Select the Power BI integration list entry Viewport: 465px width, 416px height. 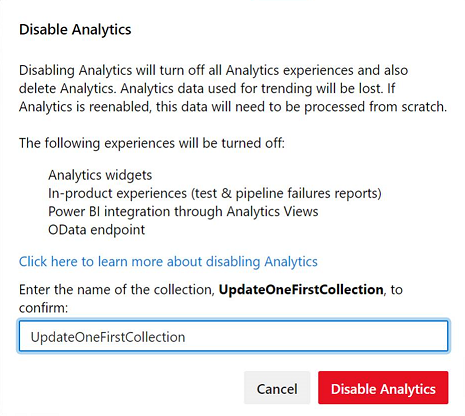183,211
